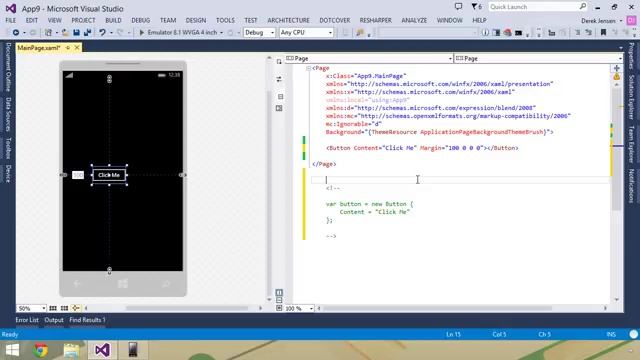The width and height of the screenshot is (640, 360).
Task: Open the feedback speech-bubble icon
Action: (x=459, y=7)
